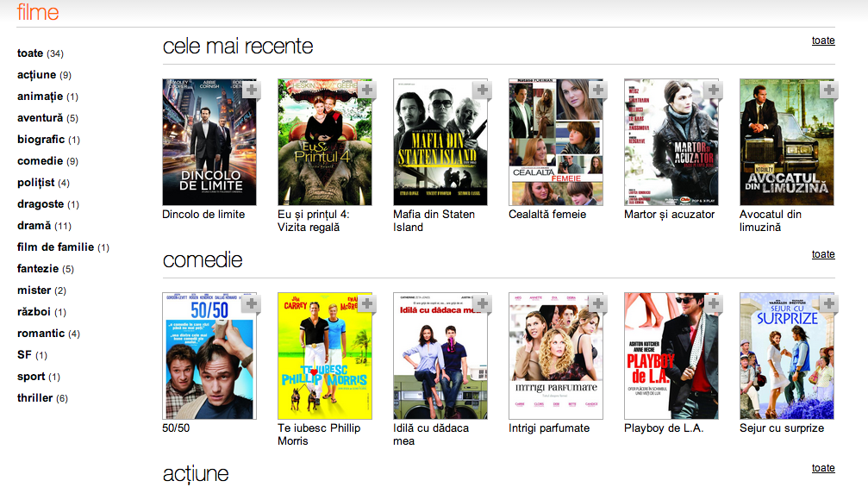Open Te iubesc Phillip Morris poster

click(325, 356)
